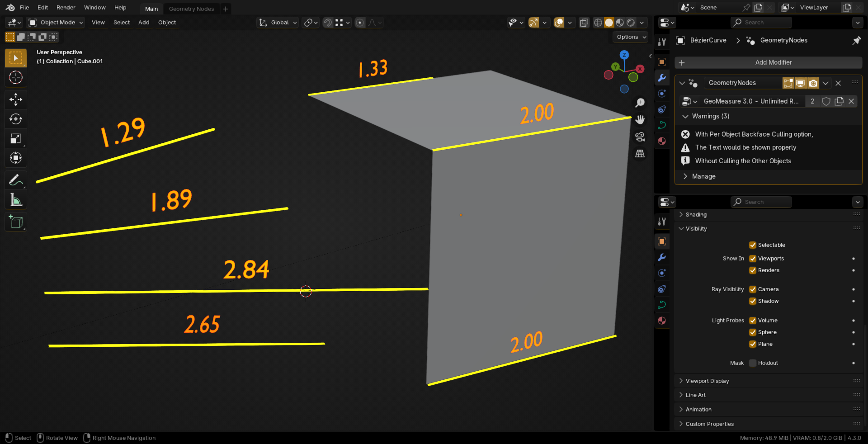Image resolution: width=868 pixels, height=444 pixels.
Task: Toggle Light Probes Plane checkbox
Action: [x=753, y=344]
